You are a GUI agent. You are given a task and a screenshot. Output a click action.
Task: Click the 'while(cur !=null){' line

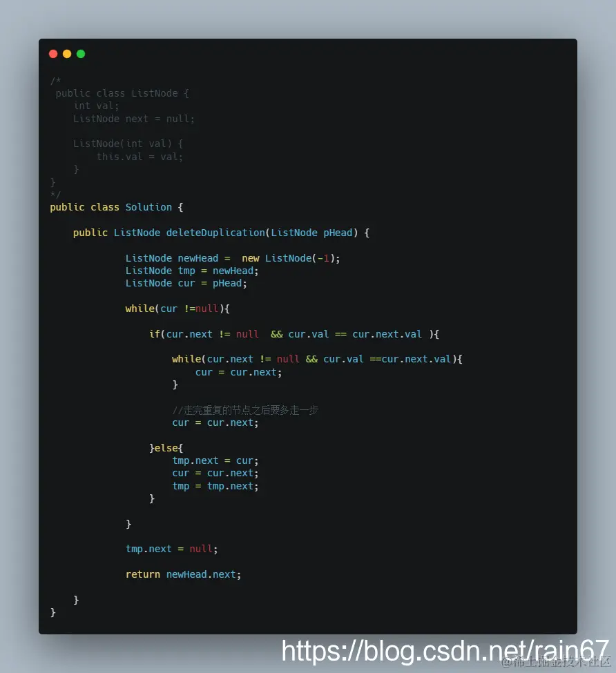177,309
